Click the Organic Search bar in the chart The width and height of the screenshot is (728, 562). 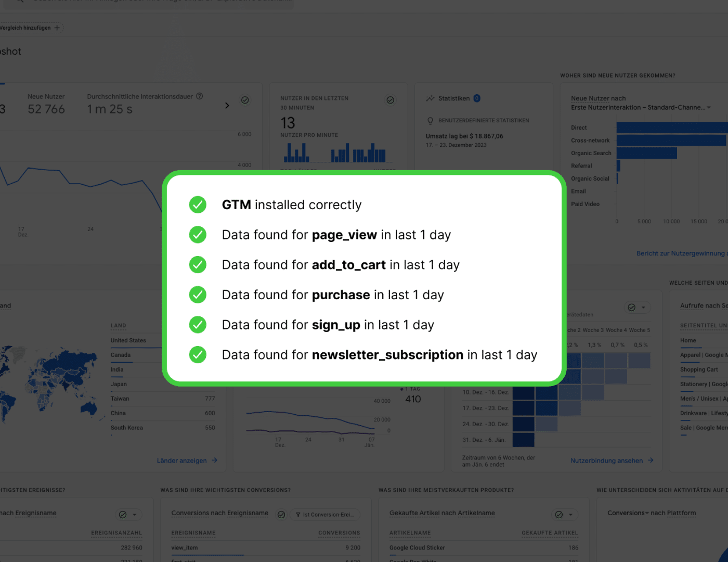coord(646,153)
